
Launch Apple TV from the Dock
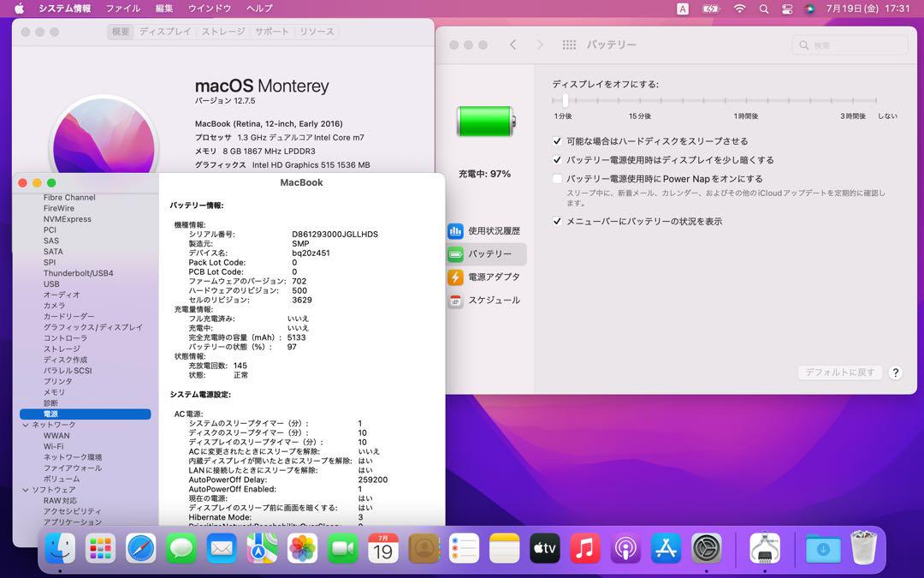click(x=544, y=549)
